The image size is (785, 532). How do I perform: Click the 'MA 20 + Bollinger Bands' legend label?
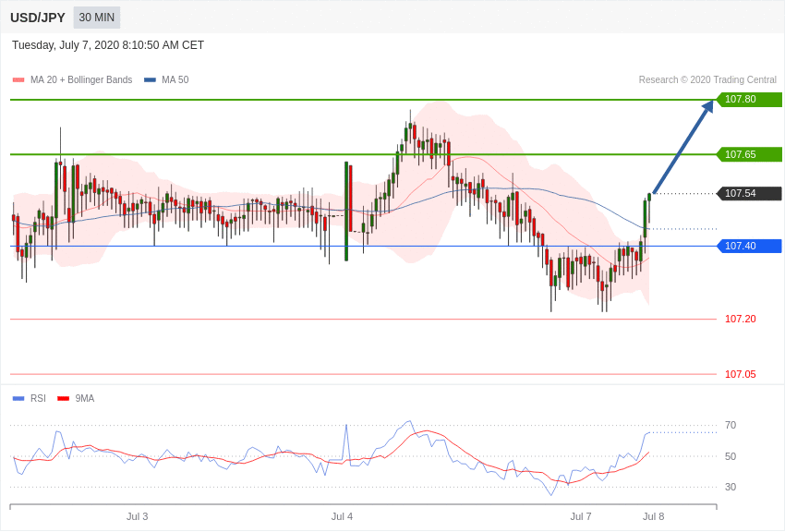pyautogui.click(x=81, y=79)
